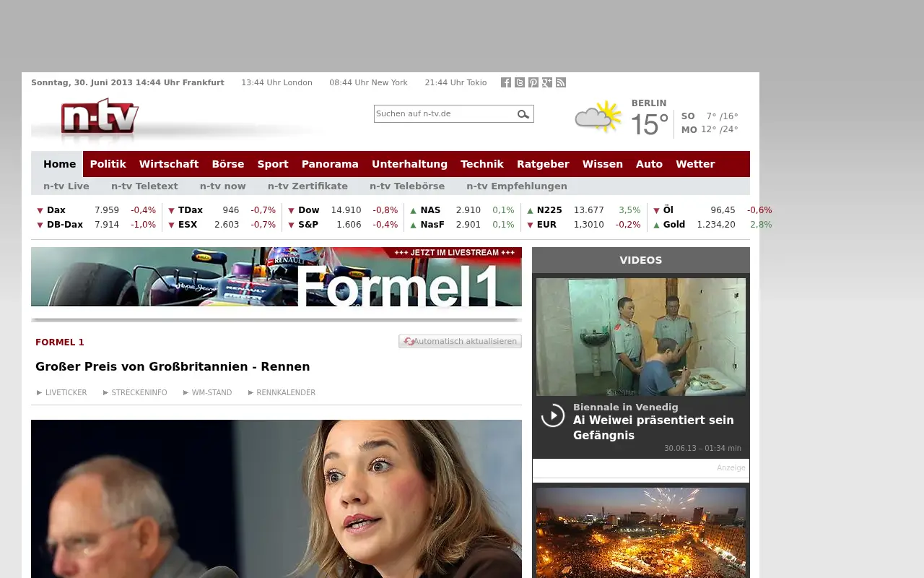The height and width of the screenshot is (578, 924).
Task: Click the headline 'Großer Preis von Großbritannien - Rennen'
Action: pyautogui.click(x=173, y=367)
